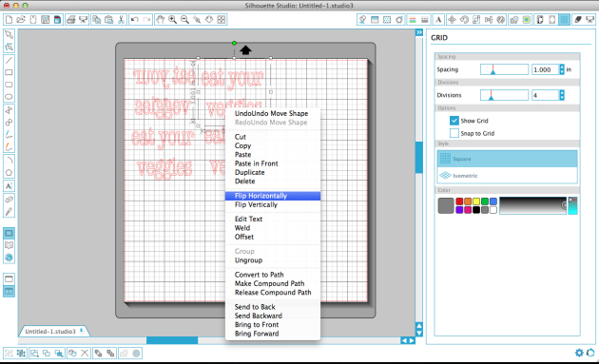
Task: Select Weld in the context menu
Action: pos(273,228)
